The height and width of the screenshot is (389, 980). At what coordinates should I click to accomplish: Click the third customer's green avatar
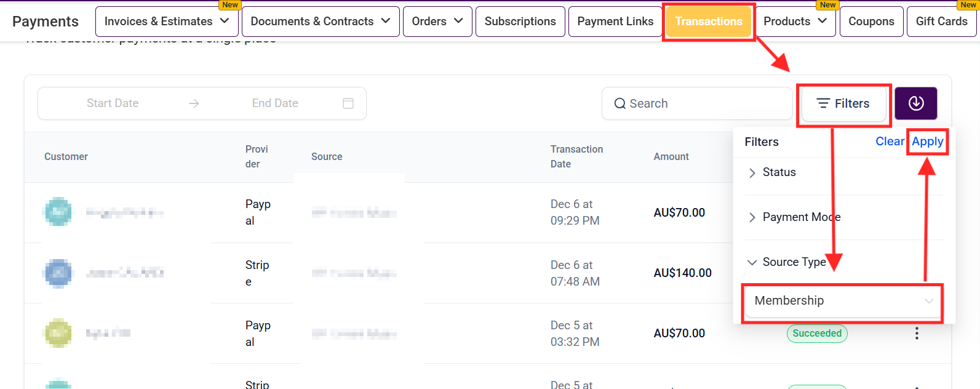point(58,333)
